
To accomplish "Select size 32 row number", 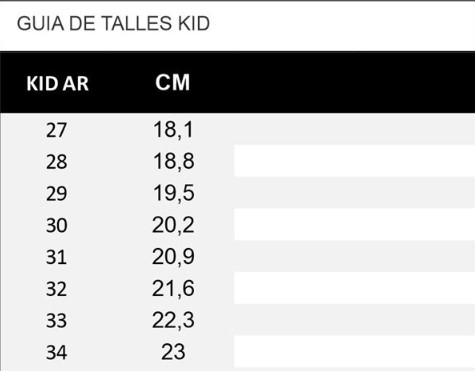I will tap(56, 289).
